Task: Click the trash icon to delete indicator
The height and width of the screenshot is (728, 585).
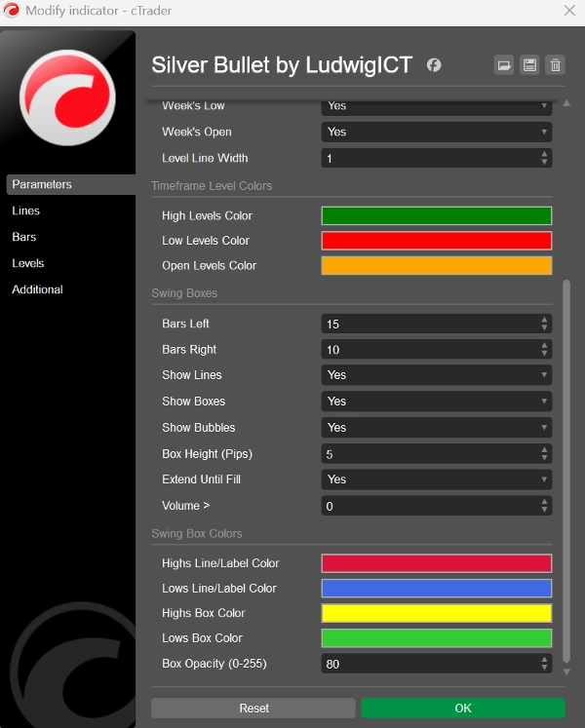Action: (555, 65)
